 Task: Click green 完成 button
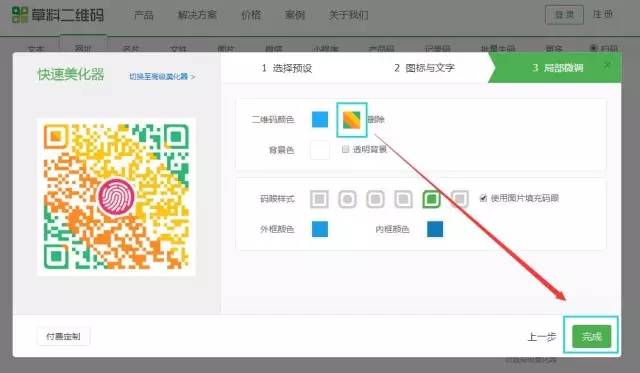tap(591, 336)
